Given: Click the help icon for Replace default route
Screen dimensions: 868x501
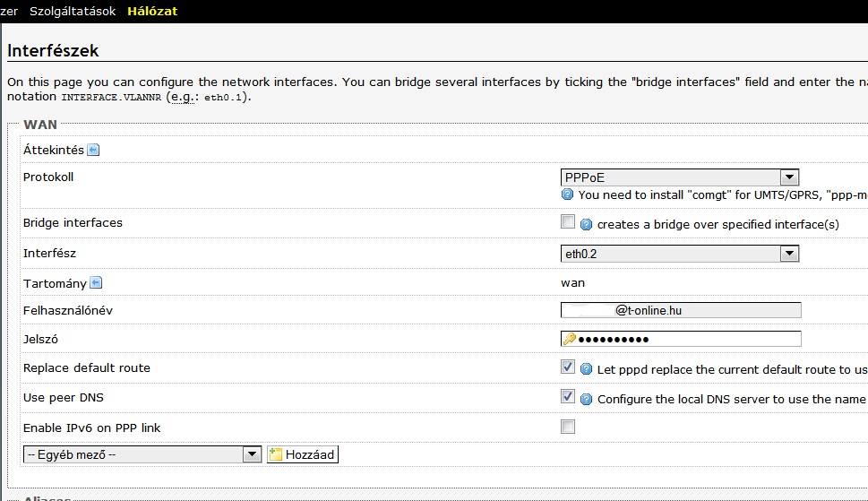Looking at the screenshot, I should (587, 369).
